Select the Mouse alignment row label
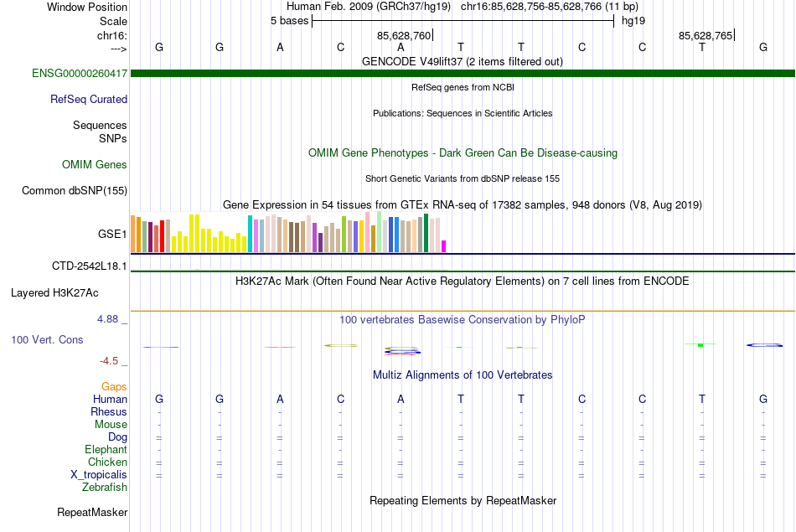The width and height of the screenshot is (796, 532). tap(111, 425)
